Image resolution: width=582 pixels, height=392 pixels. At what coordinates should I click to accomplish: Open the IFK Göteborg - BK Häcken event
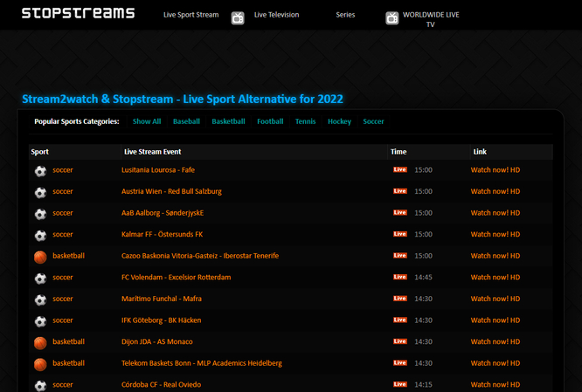pos(161,320)
